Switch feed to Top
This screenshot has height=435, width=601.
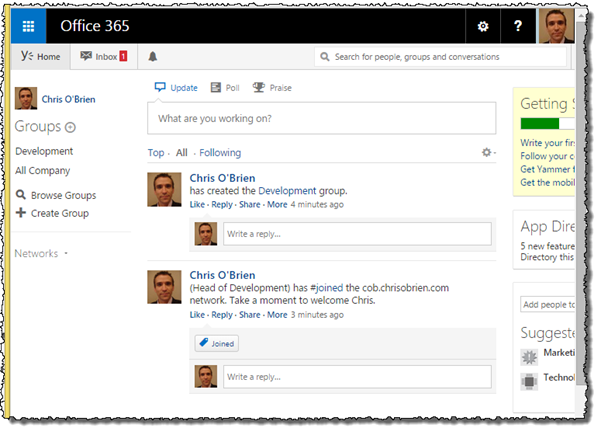pyautogui.click(x=156, y=153)
